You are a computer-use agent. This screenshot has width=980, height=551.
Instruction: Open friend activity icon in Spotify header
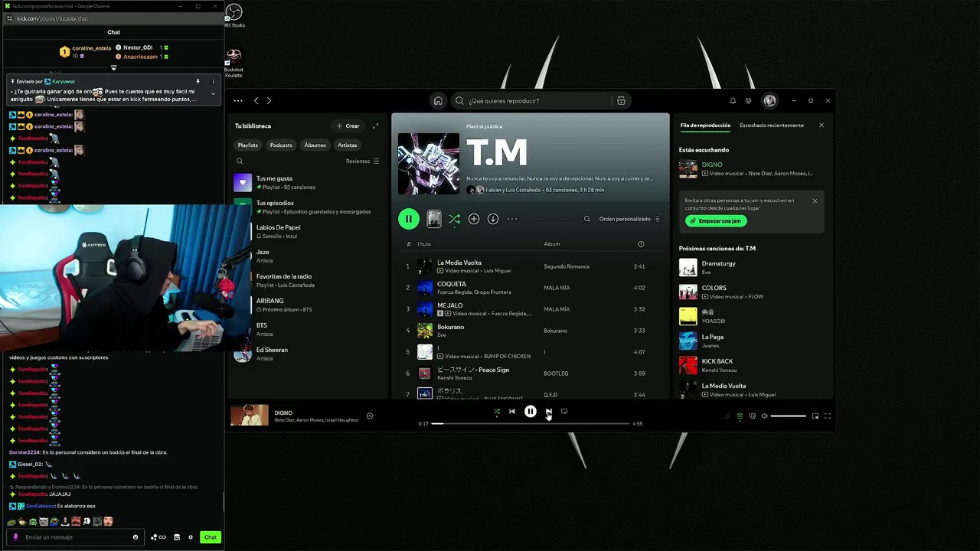coord(748,100)
